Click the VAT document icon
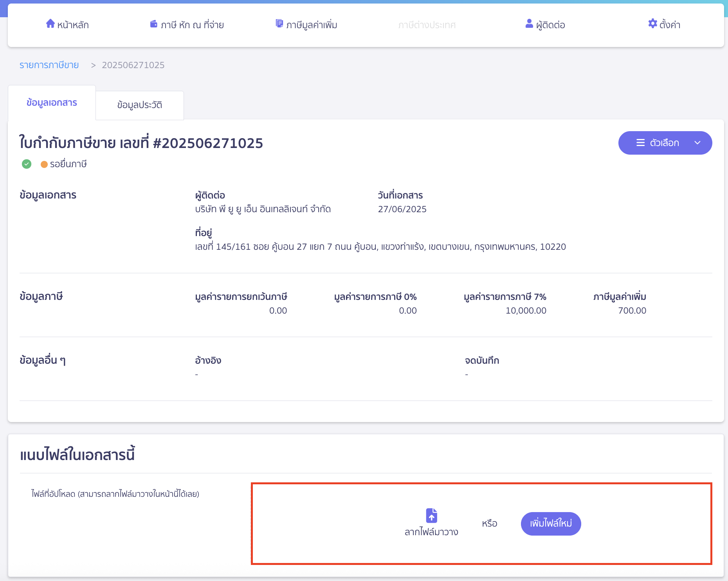 pos(279,23)
